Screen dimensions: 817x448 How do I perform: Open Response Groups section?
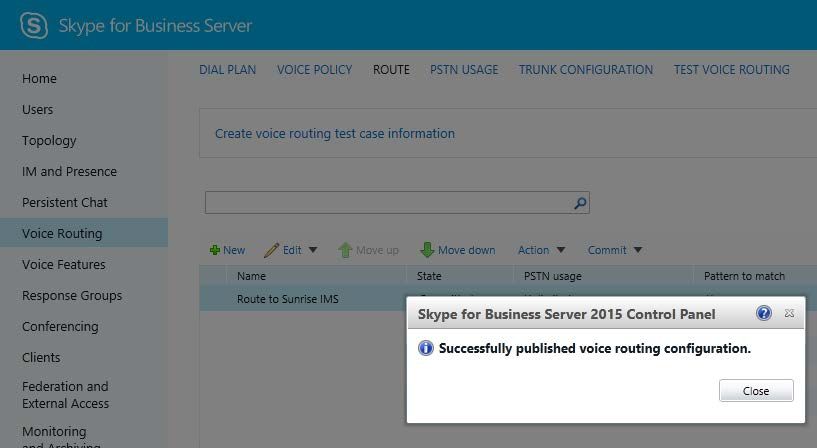click(x=72, y=296)
